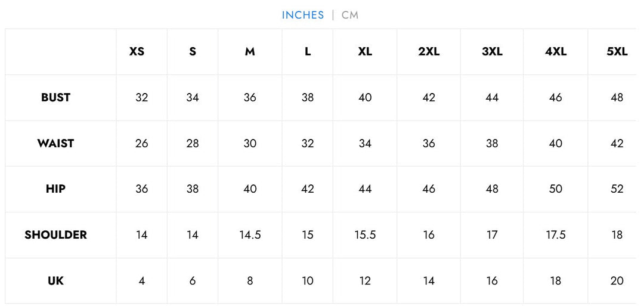Screen dimensions: 644x306
Task: Click UK size 10 under L
Action: point(307,281)
